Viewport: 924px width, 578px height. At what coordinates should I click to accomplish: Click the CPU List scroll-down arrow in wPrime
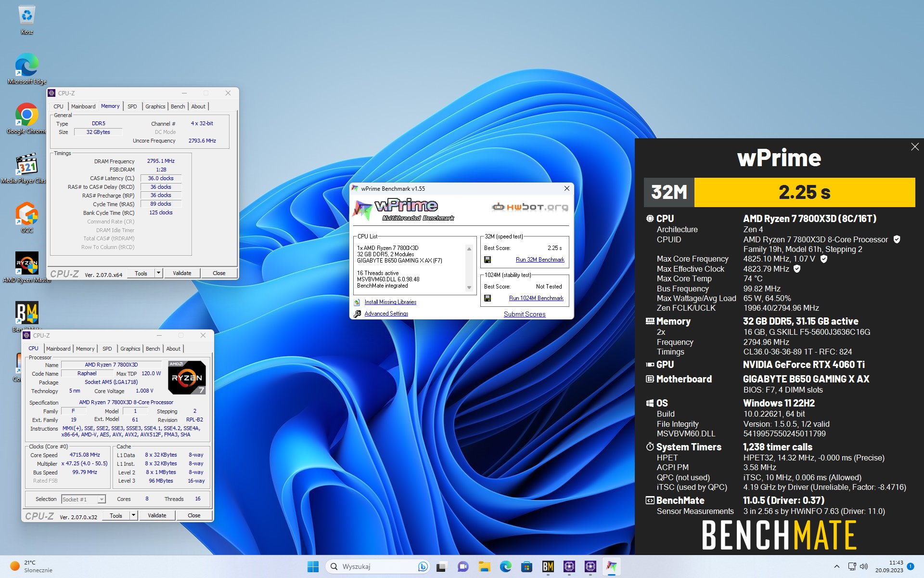[x=469, y=288]
